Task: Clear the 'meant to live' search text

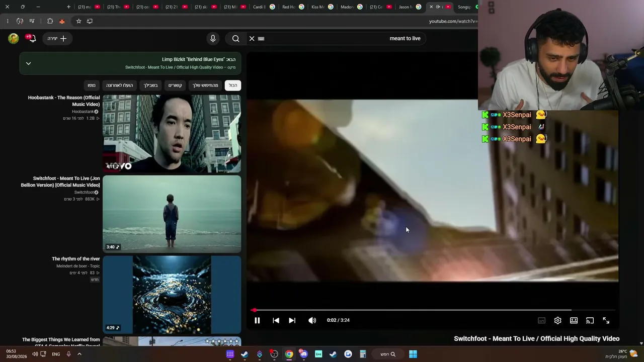Action: point(252,38)
